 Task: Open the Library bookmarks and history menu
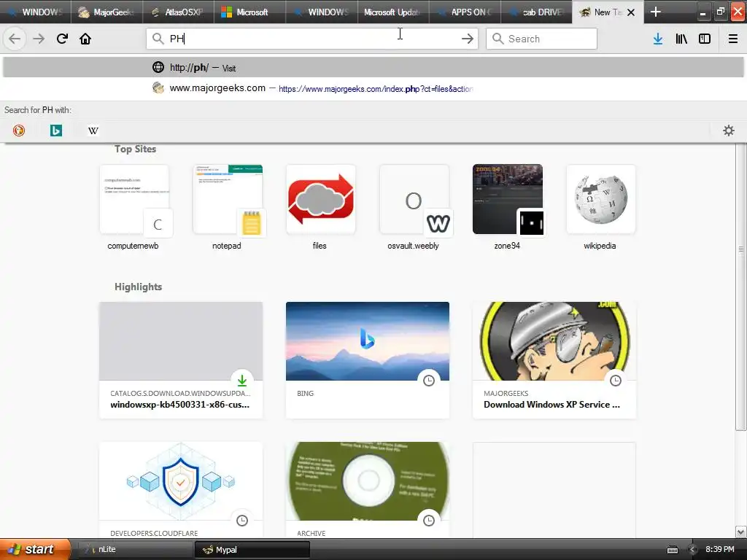[x=681, y=39]
